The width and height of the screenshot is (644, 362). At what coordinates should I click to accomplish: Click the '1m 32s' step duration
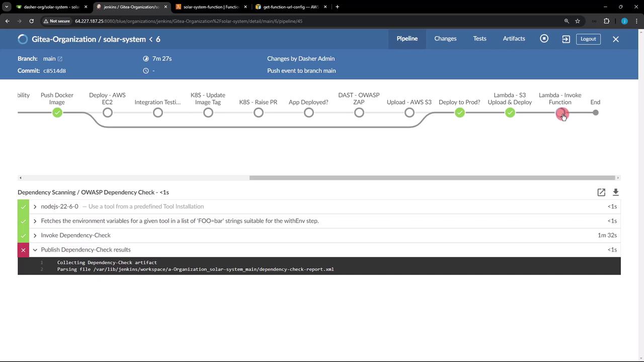(607, 235)
